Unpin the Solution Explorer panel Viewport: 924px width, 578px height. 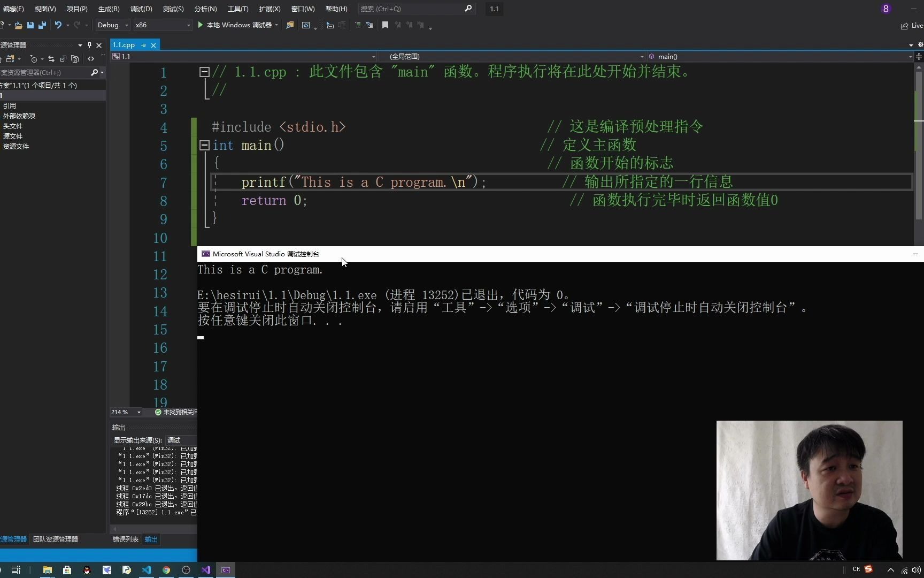[x=90, y=45]
